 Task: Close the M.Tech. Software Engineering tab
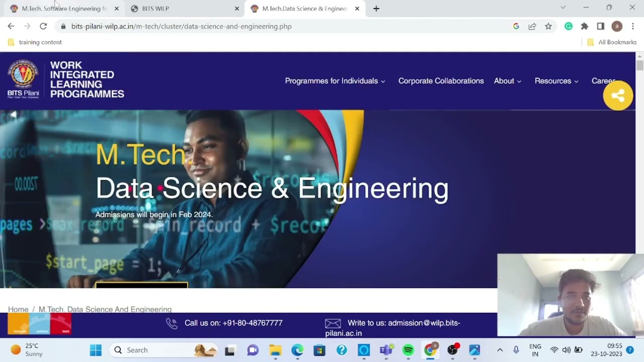click(117, 9)
